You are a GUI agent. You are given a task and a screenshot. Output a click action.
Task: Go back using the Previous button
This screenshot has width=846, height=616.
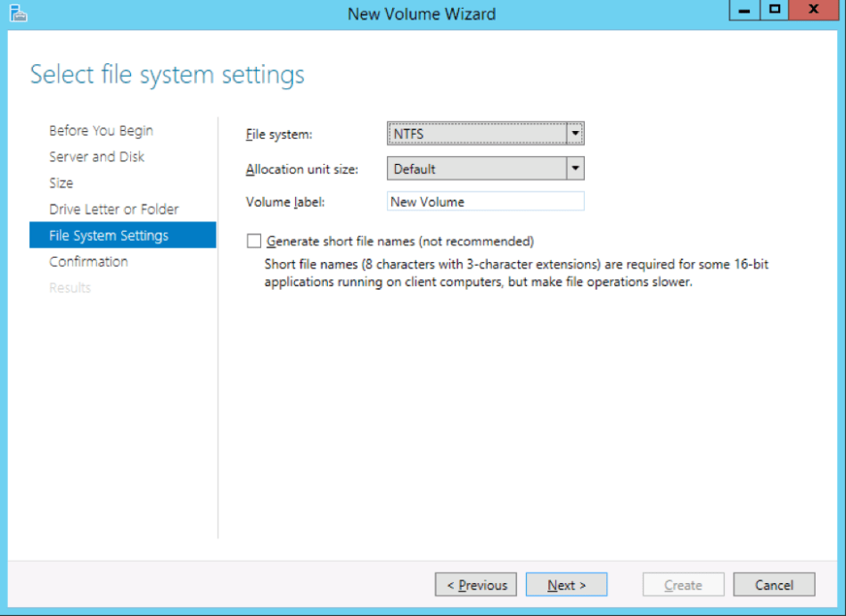[x=475, y=584]
